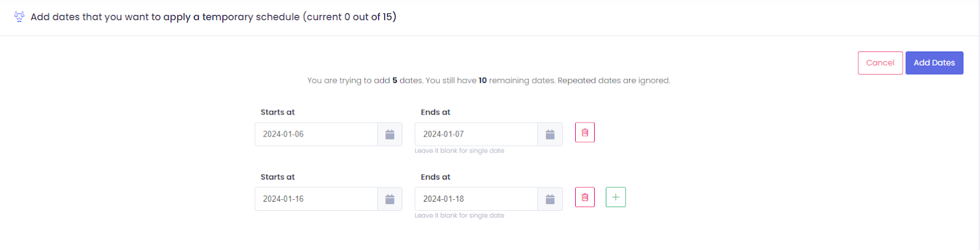980x250 pixels.
Task: Click the "You are trying to add" message
Action: coord(489,80)
